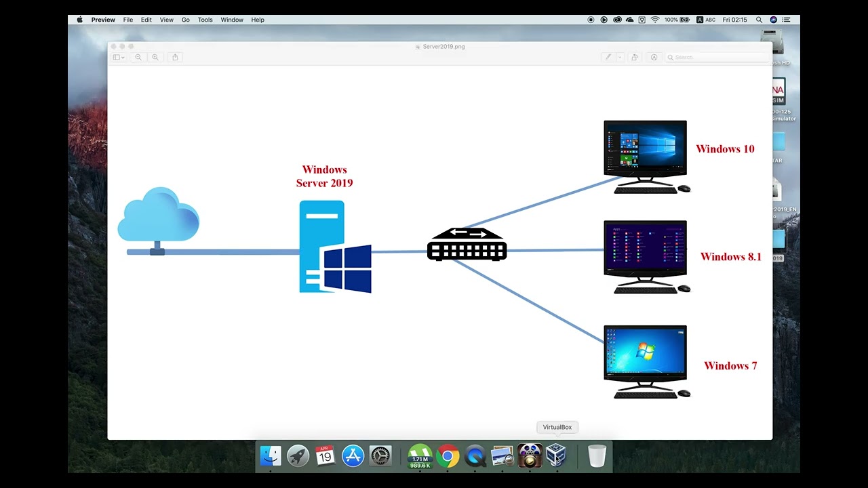The width and height of the screenshot is (868, 488).
Task: Open QuickTime Player from the Dock
Action: pos(475,455)
